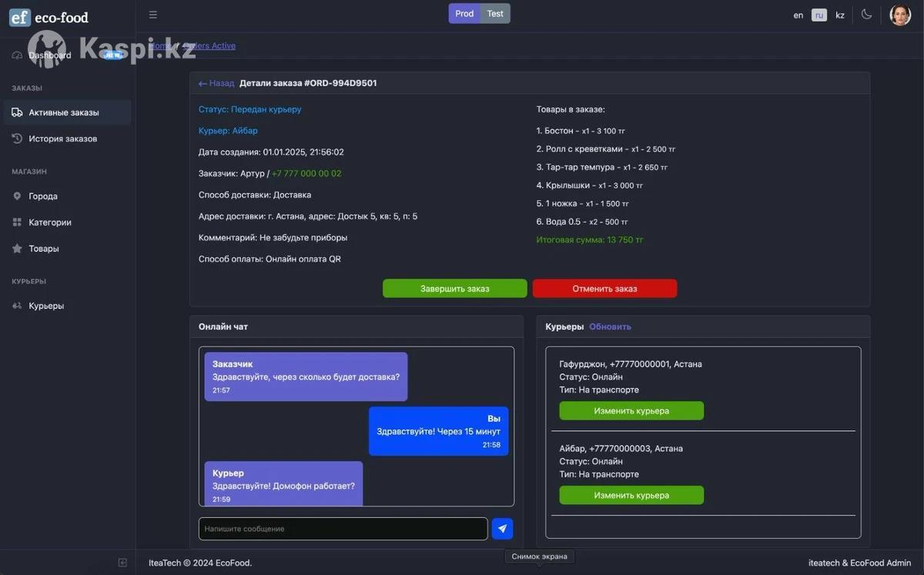Select en language option
Viewport: 924px width, 575px height.
798,15
